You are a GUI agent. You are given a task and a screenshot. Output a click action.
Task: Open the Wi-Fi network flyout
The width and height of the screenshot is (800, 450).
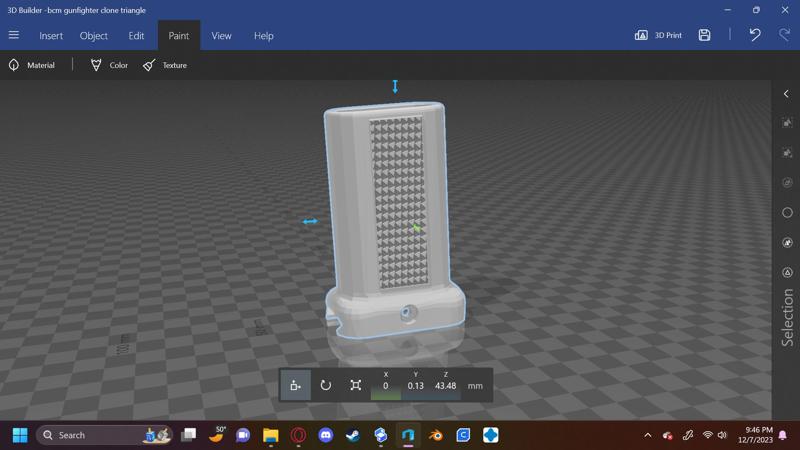[708, 435]
